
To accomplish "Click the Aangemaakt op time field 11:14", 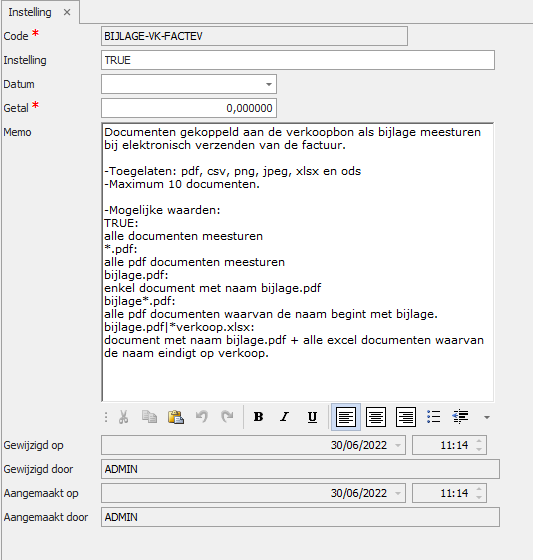I will (449, 493).
